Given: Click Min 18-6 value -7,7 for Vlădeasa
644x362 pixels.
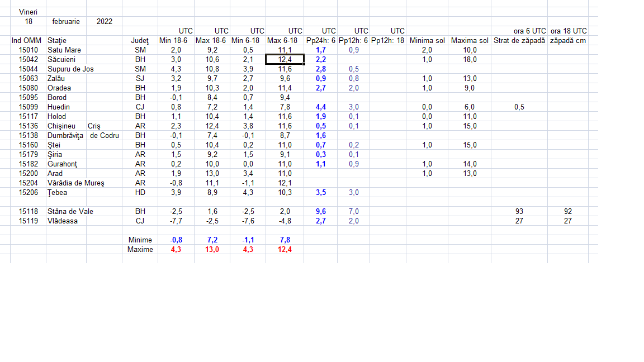Looking at the screenshot, I should point(176,221).
